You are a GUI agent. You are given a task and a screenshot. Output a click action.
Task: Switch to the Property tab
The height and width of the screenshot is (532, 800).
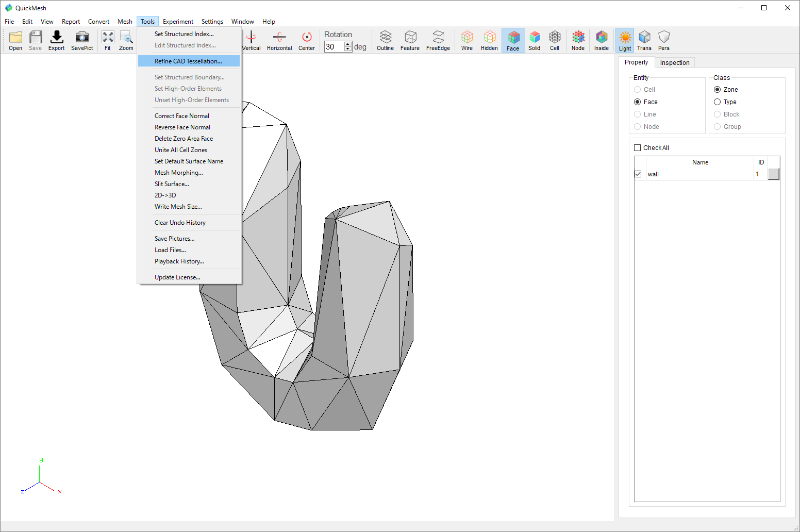click(x=636, y=62)
